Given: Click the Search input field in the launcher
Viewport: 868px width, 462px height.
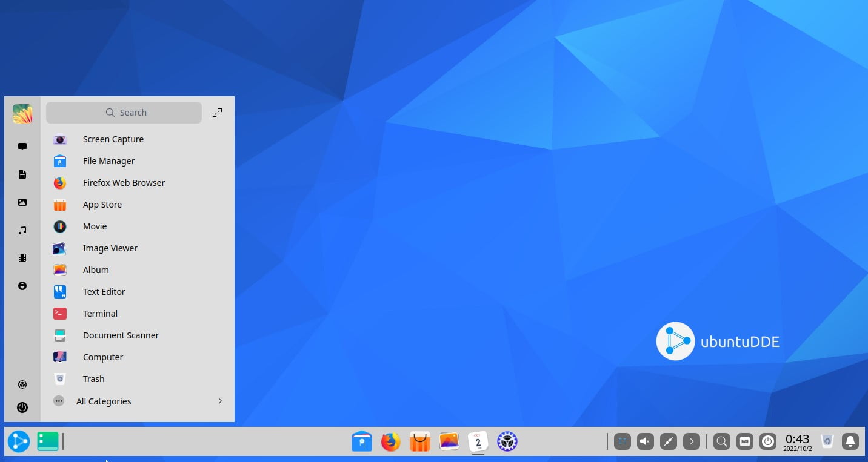Looking at the screenshot, I should pos(124,112).
